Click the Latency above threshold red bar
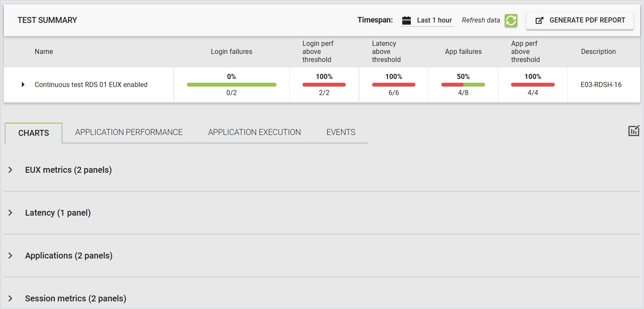The image size is (644, 309). 394,85
